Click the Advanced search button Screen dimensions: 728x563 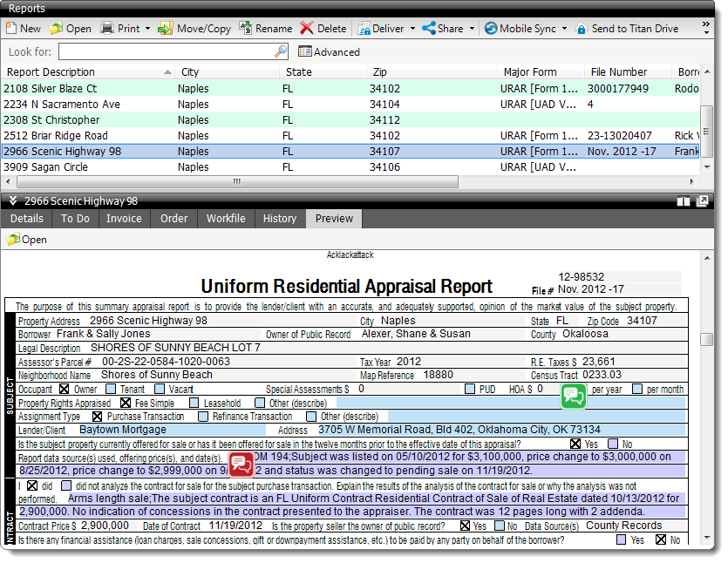329,52
